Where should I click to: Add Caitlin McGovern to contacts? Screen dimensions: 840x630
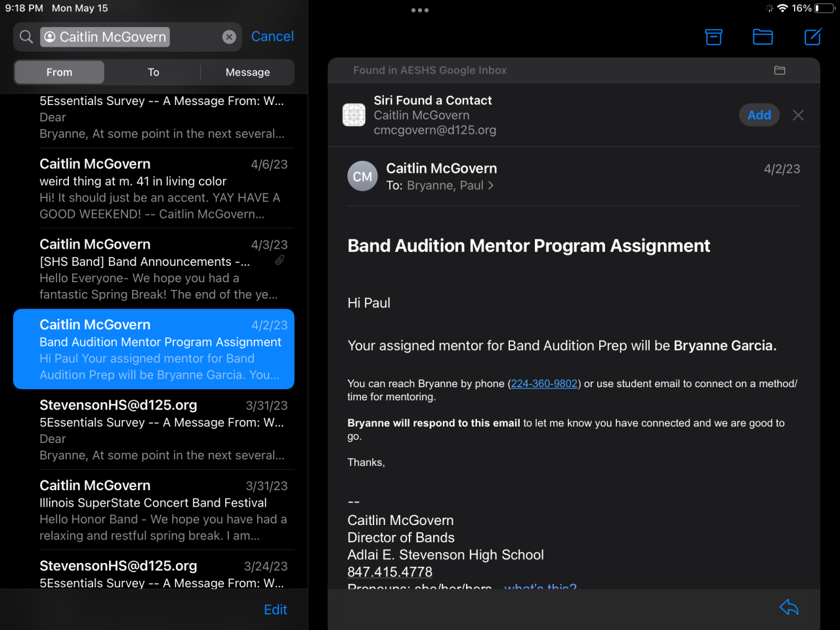[x=759, y=115]
